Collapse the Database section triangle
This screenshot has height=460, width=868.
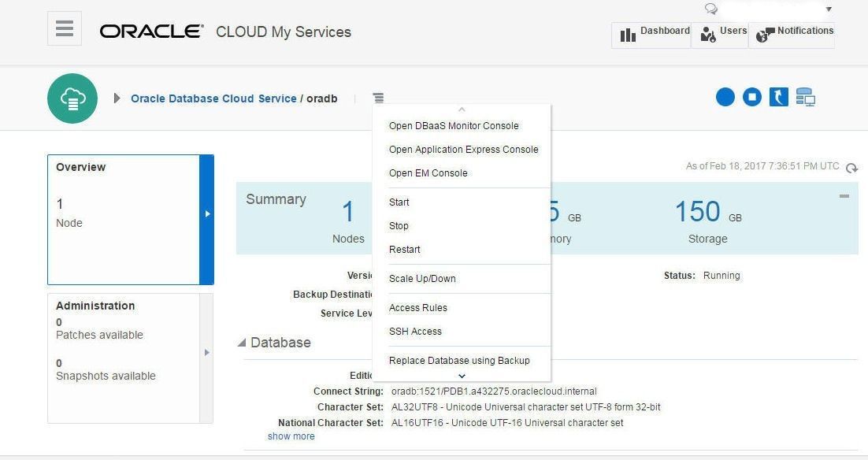242,343
